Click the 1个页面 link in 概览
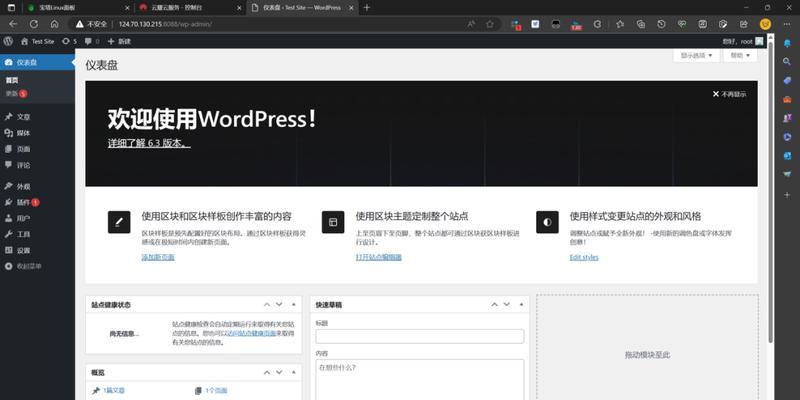This screenshot has height=400, width=800. tap(216, 390)
